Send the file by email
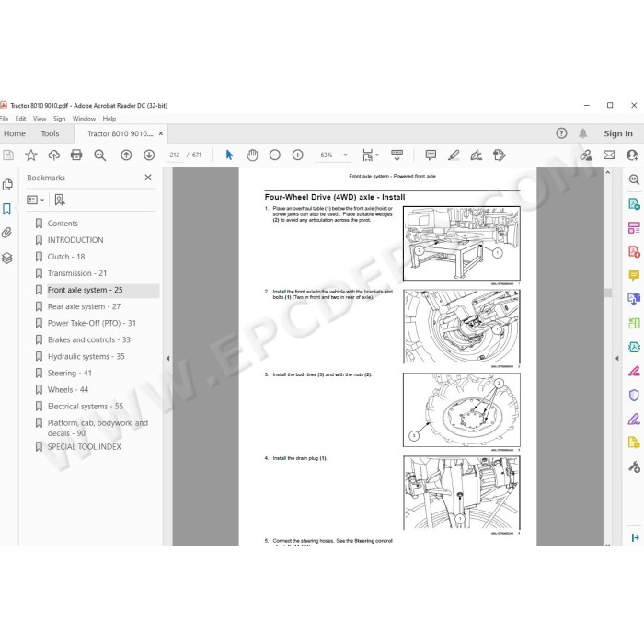 coord(609,155)
